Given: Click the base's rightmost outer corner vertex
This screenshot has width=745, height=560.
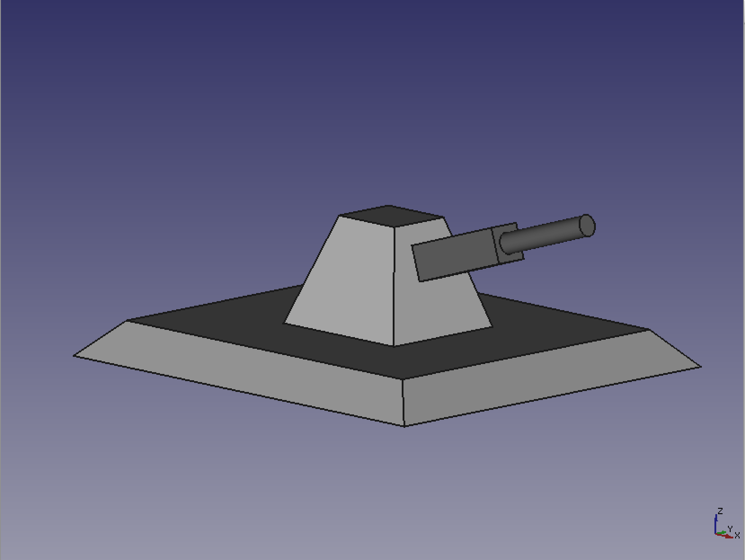Looking at the screenshot, I should [701, 367].
